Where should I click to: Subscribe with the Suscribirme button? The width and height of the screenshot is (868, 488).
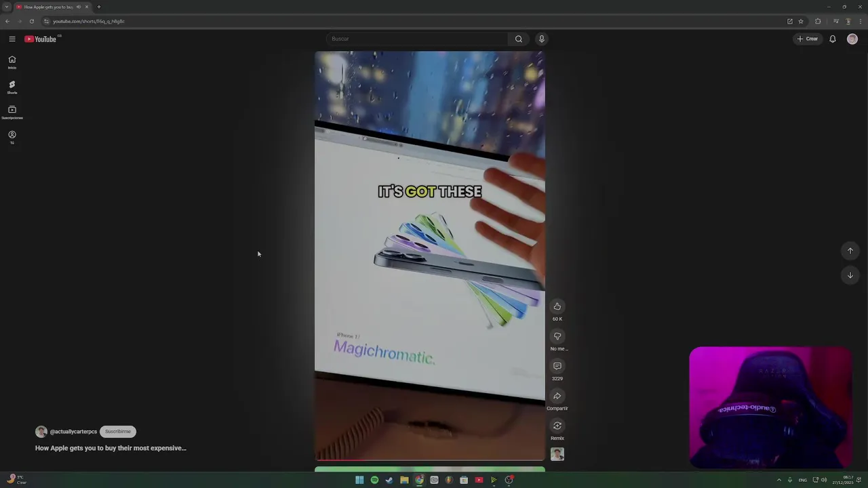pos(118,432)
